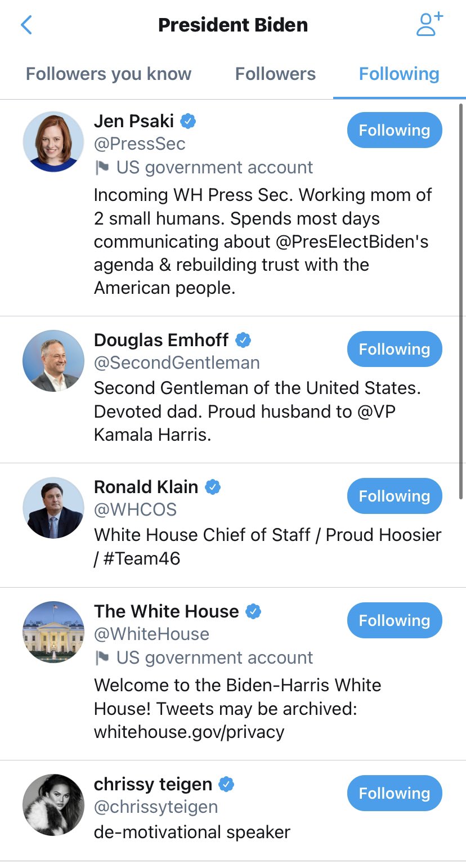
Task: Switch to Followers you know tab
Action: [x=109, y=74]
